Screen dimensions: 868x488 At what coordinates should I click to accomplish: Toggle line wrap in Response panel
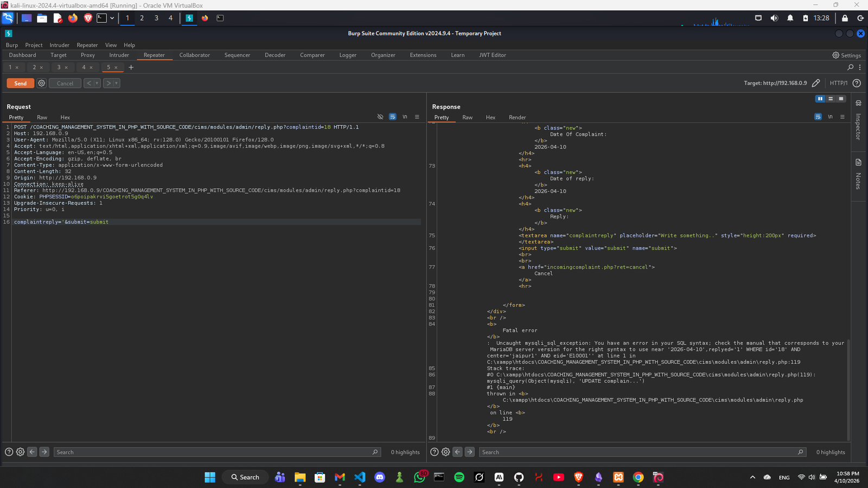click(x=818, y=117)
